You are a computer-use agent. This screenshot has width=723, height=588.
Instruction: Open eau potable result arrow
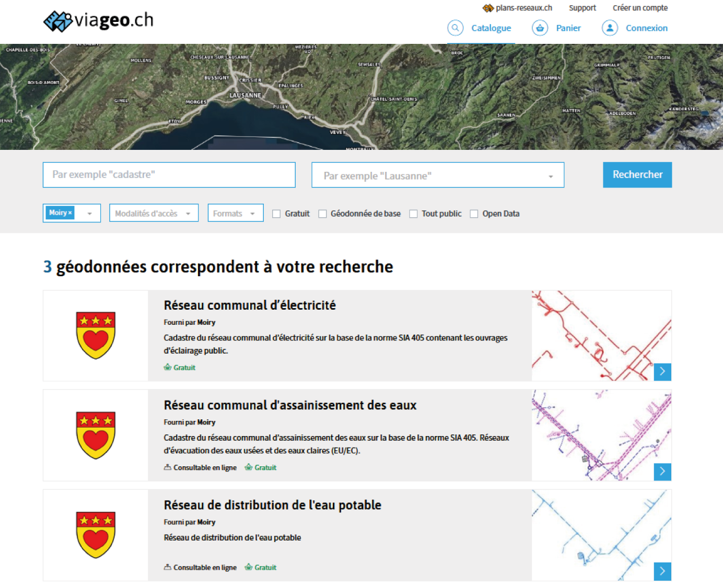point(662,571)
